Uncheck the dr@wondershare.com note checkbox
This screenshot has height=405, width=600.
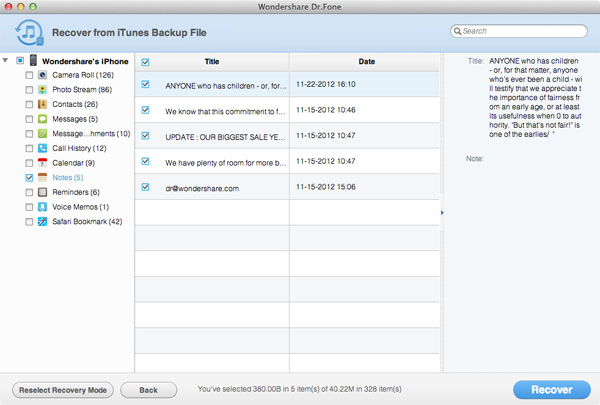(x=145, y=187)
